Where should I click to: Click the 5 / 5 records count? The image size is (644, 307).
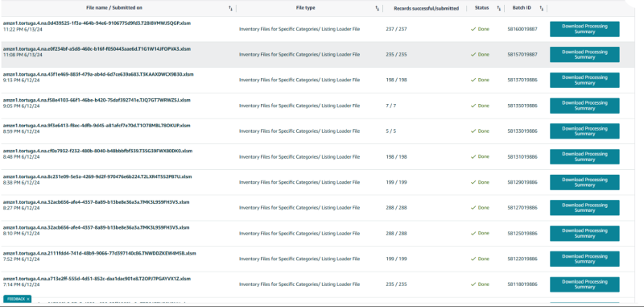(391, 131)
